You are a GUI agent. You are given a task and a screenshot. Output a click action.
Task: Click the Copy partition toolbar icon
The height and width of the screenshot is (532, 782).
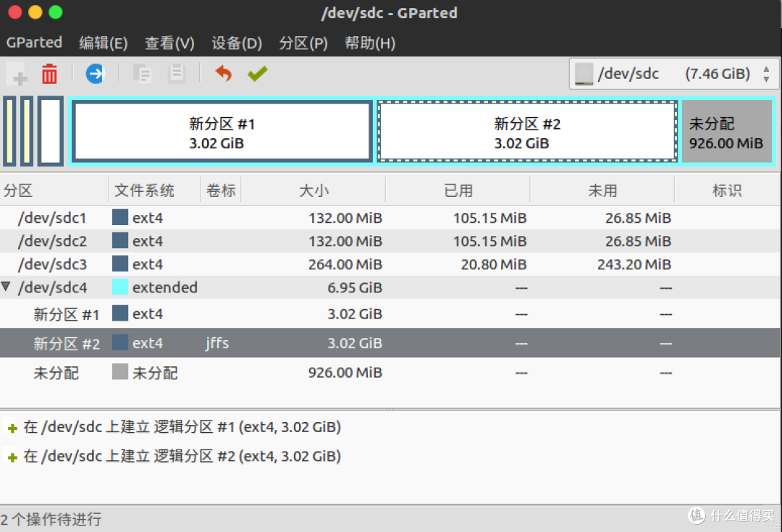(142, 74)
